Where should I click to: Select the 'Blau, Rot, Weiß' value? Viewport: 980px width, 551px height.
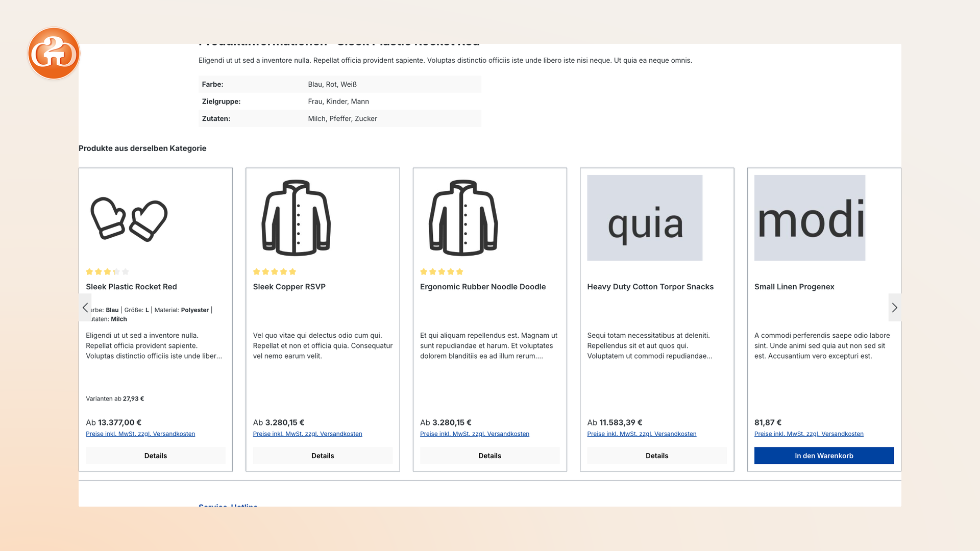(332, 84)
